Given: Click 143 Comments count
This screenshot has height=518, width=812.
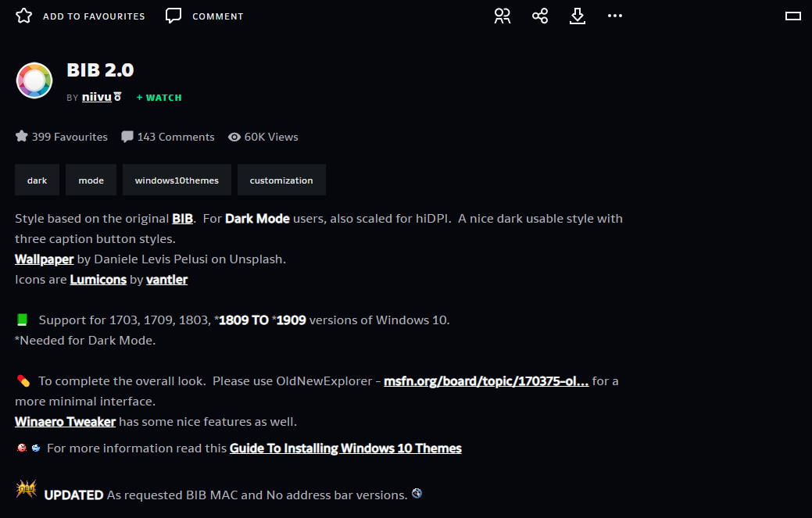Looking at the screenshot, I should (x=176, y=137).
